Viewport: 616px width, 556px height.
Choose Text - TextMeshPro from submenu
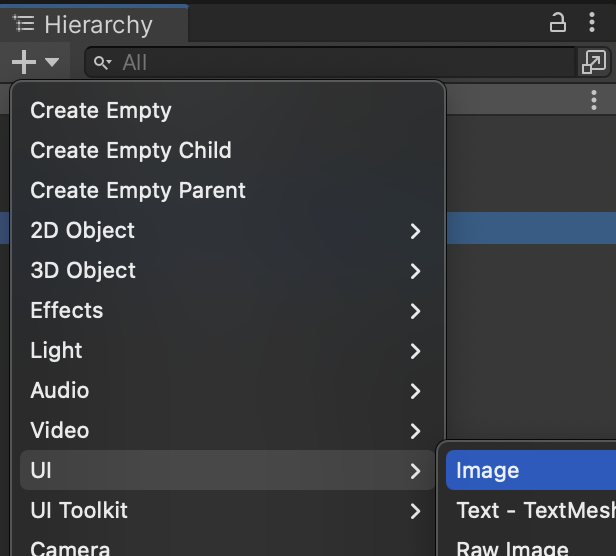(535, 511)
